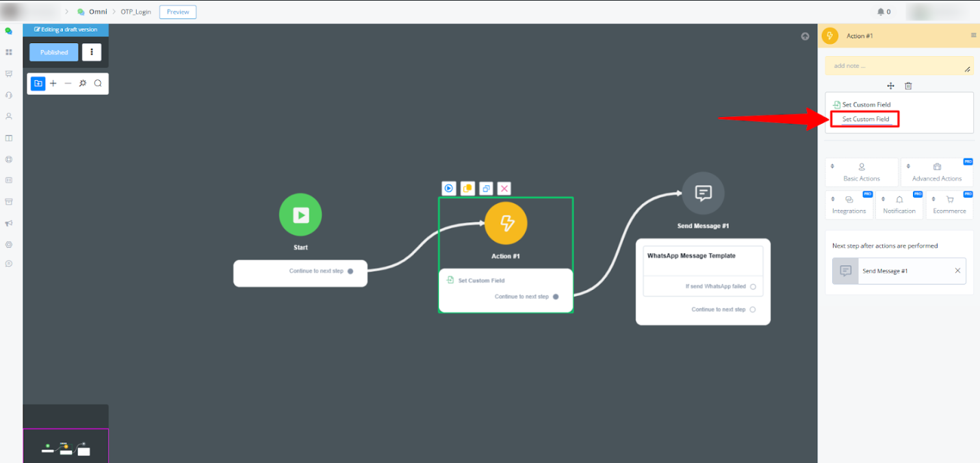The width and height of the screenshot is (980, 463).
Task: Click the blue play icon above Action #1
Action: coord(449,188)
